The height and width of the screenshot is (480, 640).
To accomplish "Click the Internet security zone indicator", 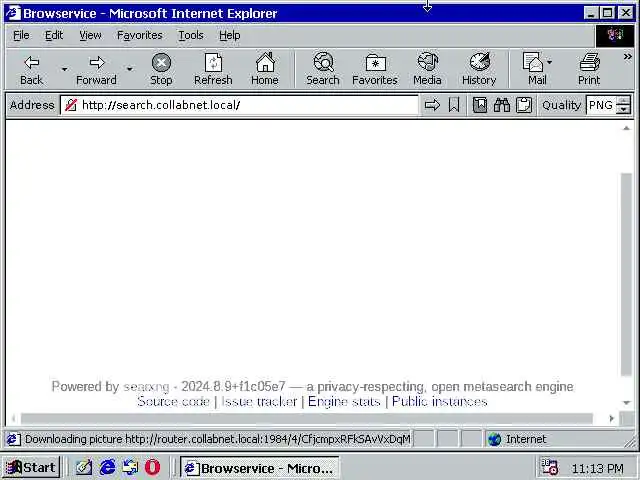I will 517,439.
